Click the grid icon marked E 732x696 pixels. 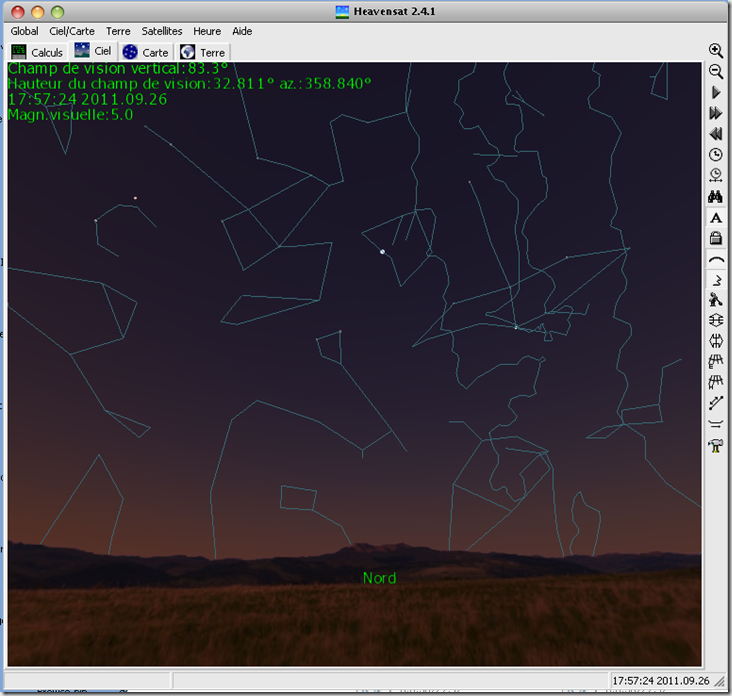point(716,361)
